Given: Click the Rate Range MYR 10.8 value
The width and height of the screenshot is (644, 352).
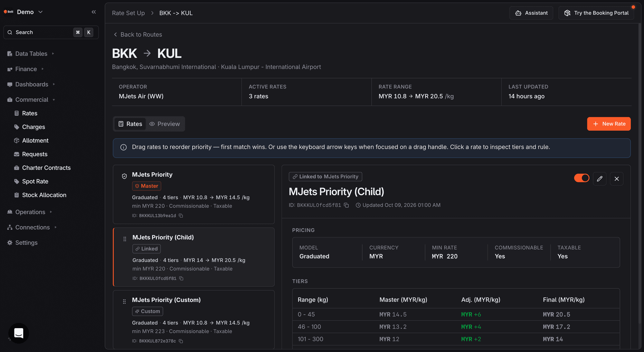Looking at the screenshot, I should [x=393, y=96].
